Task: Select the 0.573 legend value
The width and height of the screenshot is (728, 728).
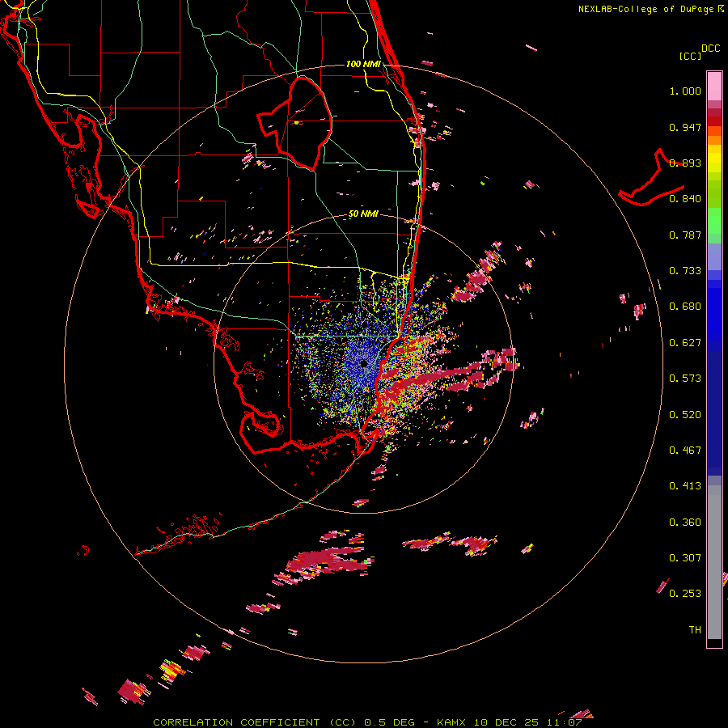Action: click(x=685, y=379)
